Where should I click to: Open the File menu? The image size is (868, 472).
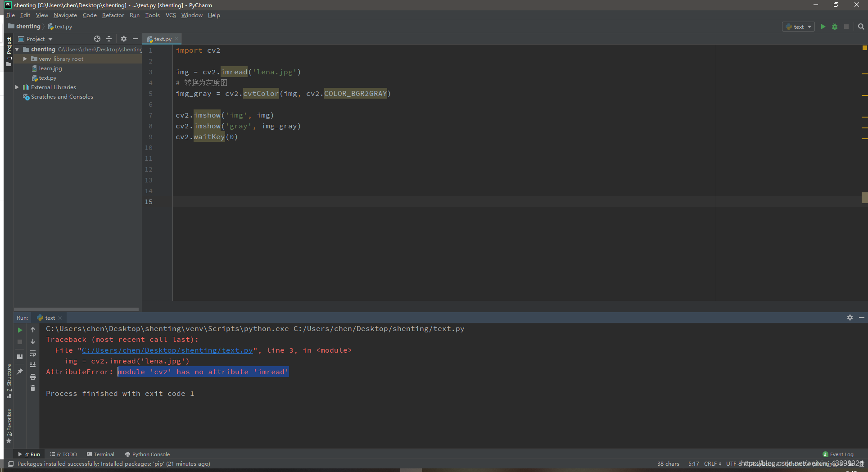click(x=10, y=15)
